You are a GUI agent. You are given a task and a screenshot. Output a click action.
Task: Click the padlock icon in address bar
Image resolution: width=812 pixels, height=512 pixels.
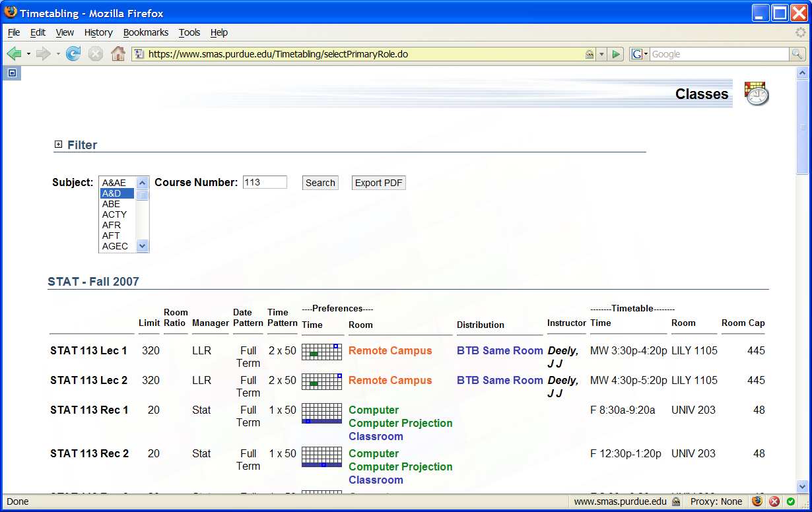click(x=590, y=54)
